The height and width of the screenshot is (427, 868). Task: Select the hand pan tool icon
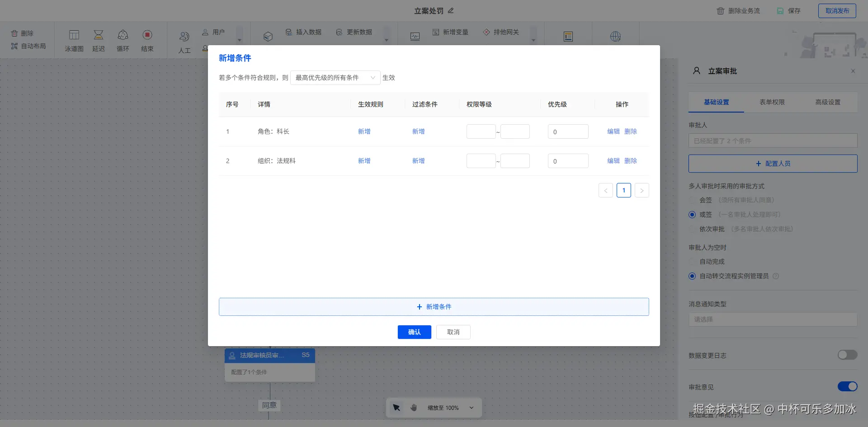point(414,408)
